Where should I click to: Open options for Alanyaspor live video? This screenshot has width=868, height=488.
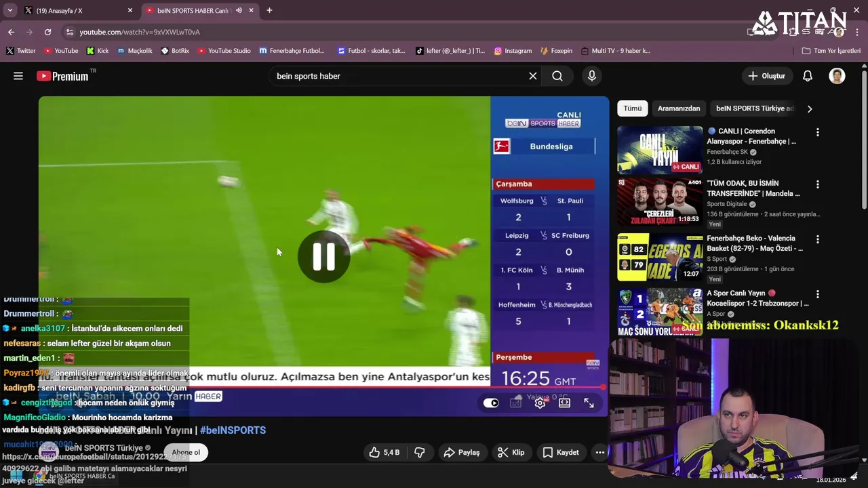coord(817,132)
